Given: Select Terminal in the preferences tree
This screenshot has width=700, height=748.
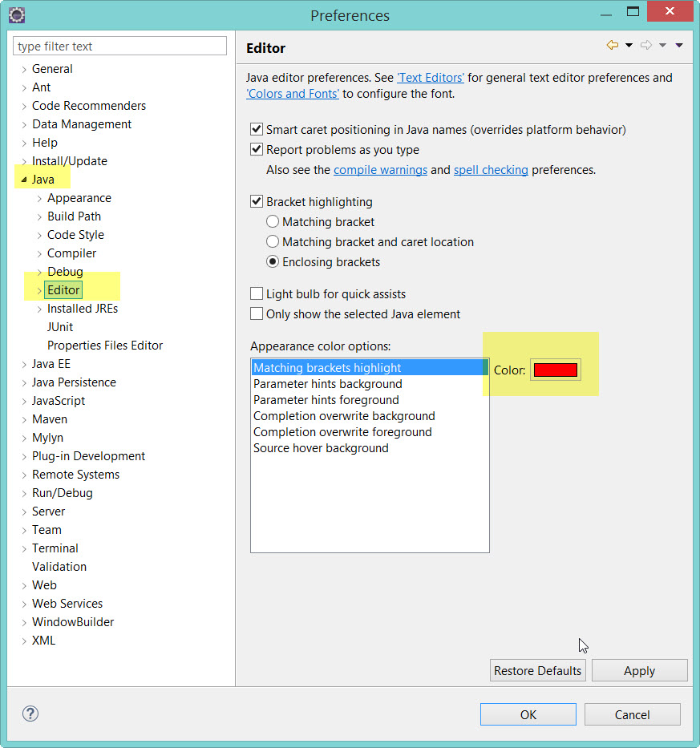Looking at the screenshot, I should 55,548.
